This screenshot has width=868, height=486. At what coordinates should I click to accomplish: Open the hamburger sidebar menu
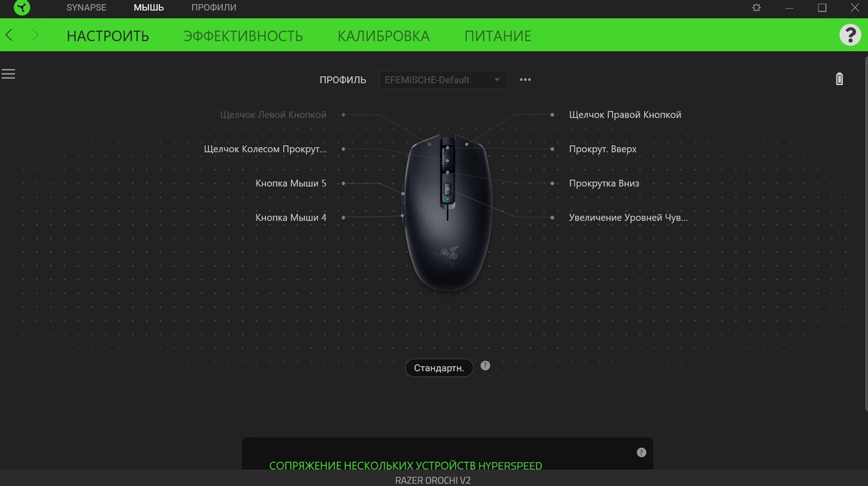click(x=8, y=74)
